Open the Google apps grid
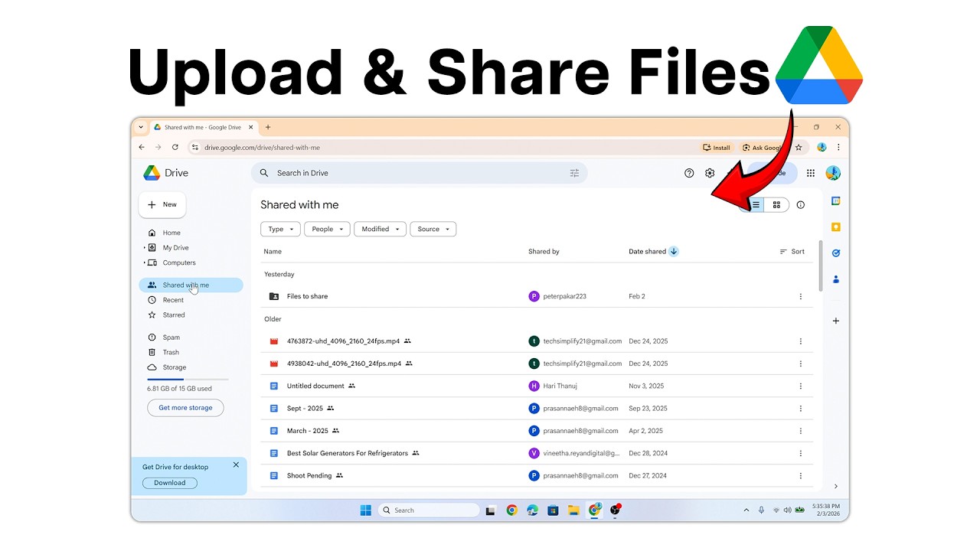 point(811,173)
